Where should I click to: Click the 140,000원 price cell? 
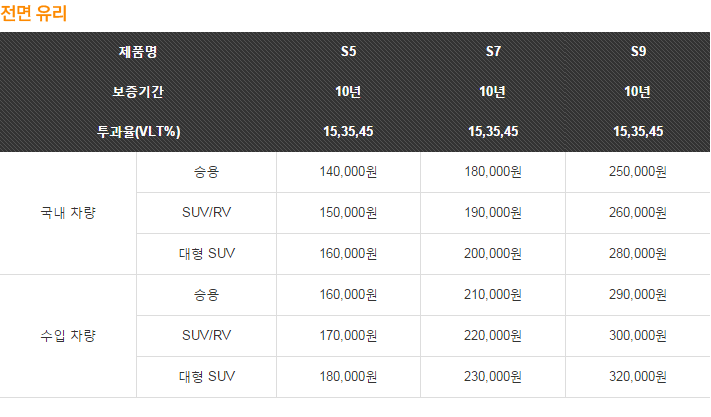coord(348,172)
